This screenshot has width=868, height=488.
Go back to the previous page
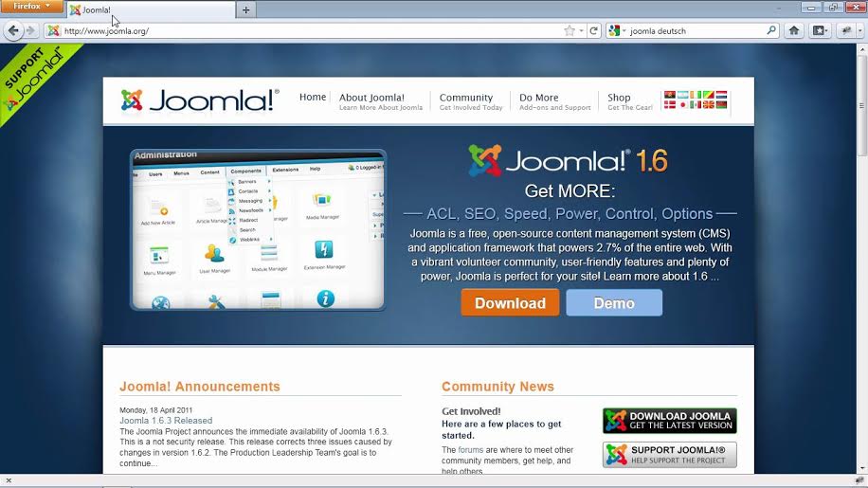point(13,31)
